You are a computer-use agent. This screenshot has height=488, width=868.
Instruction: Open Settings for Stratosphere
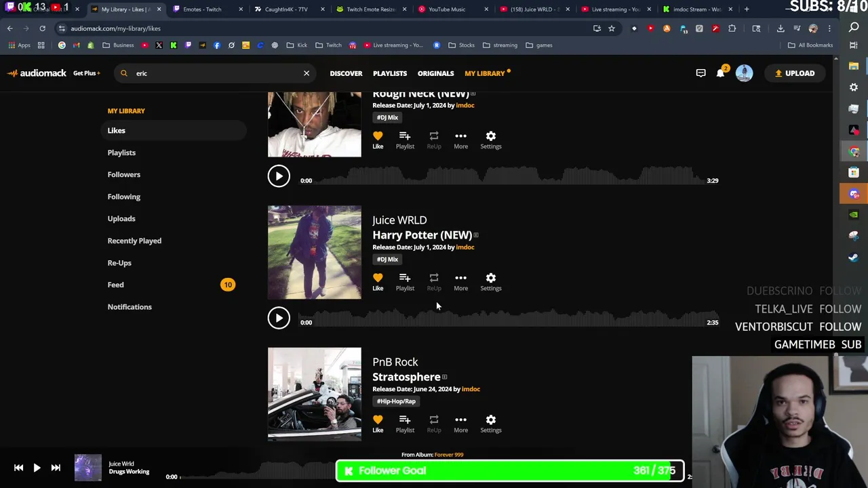491,424
